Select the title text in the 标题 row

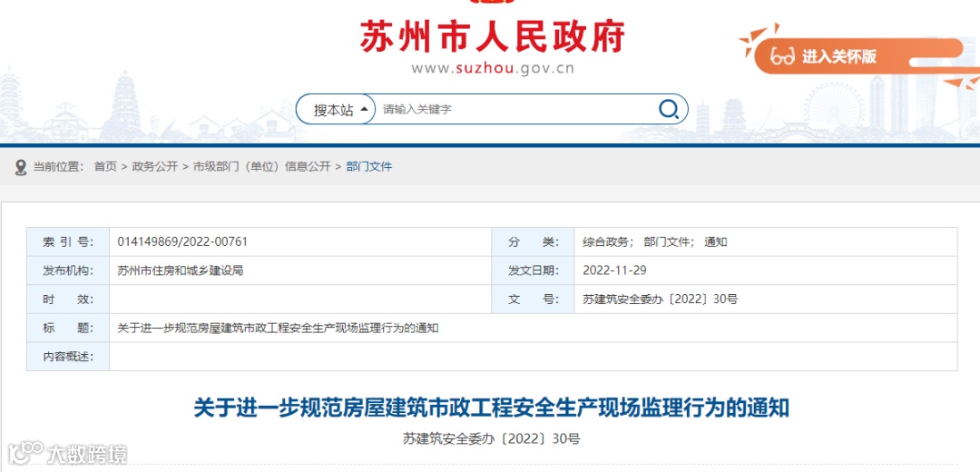(x=279, y=329)
